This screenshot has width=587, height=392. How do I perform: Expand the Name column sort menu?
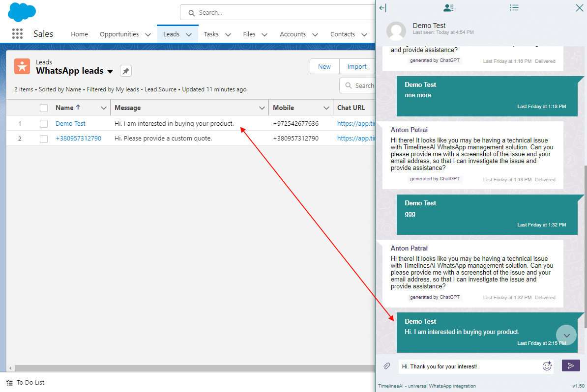pos(104,108)
